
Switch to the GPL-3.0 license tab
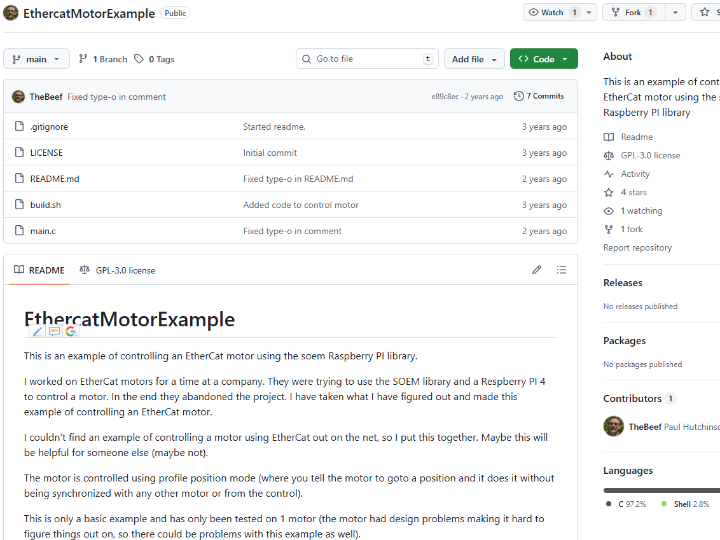pyautogui.click(x=117, y=270)
